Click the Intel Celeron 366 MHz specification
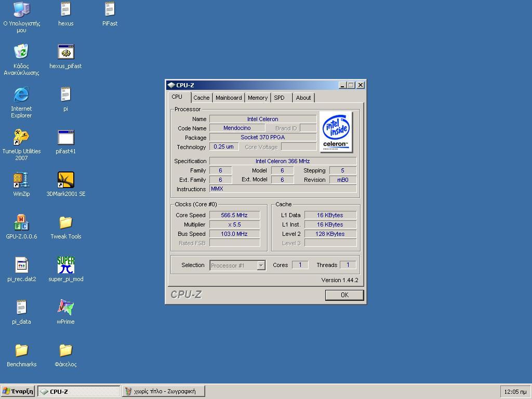 pyautogui.click(x=283, y=161)
